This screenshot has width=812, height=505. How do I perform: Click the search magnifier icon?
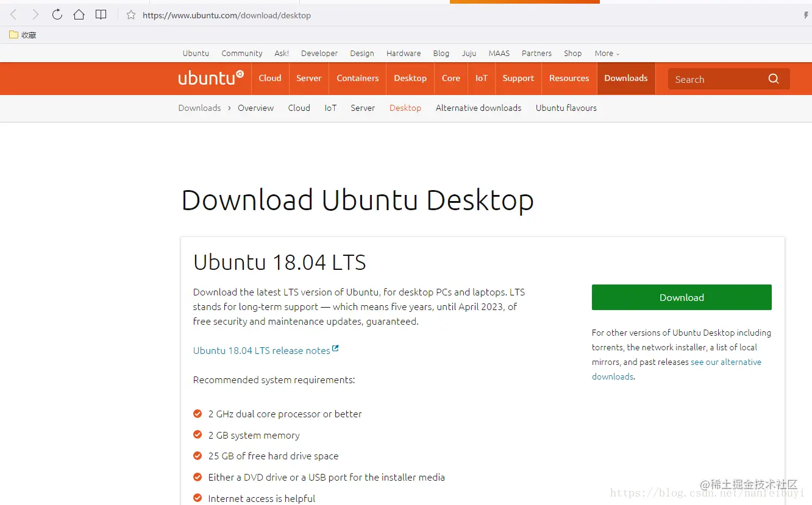[774, 79]
